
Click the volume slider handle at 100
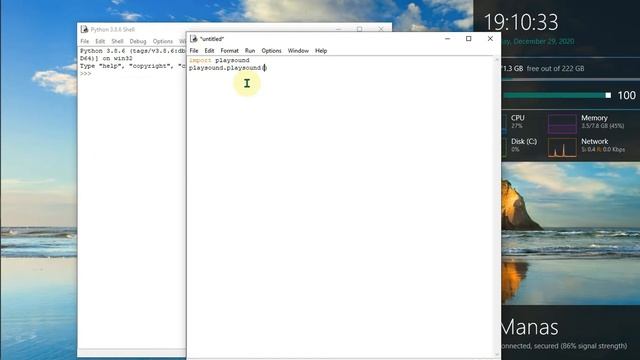(x=608, y=96)
